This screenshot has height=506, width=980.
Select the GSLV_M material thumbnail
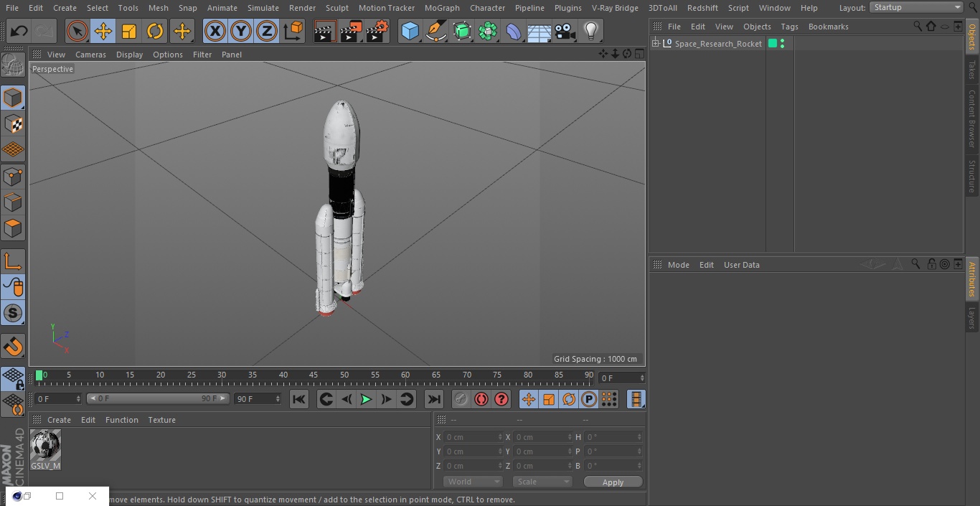click(x=45, y=449)
